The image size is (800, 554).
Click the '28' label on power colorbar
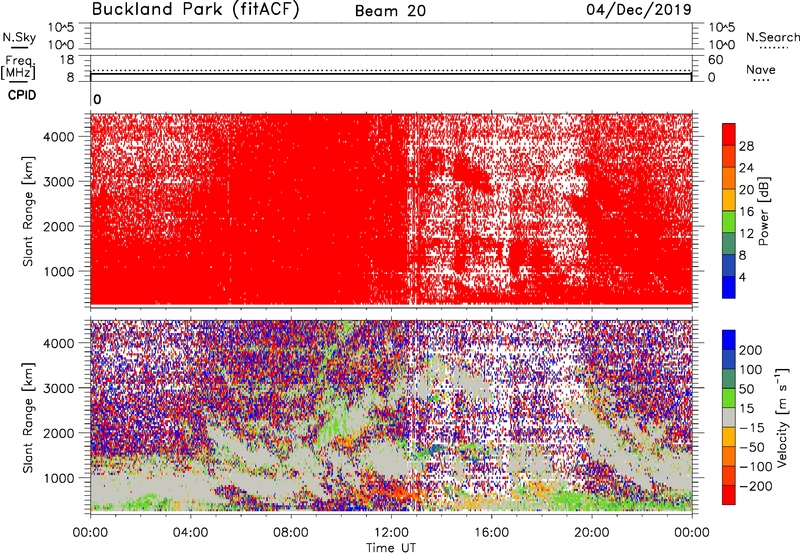(x=746, y=146)
